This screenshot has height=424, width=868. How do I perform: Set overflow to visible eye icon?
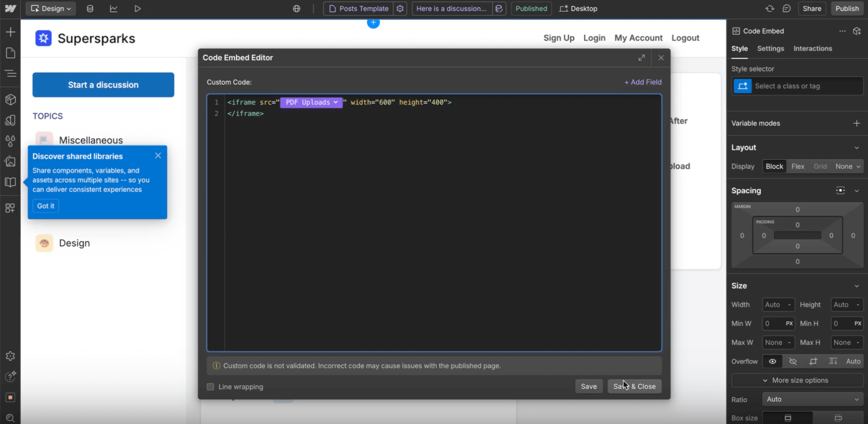click(x=773, y=361)
